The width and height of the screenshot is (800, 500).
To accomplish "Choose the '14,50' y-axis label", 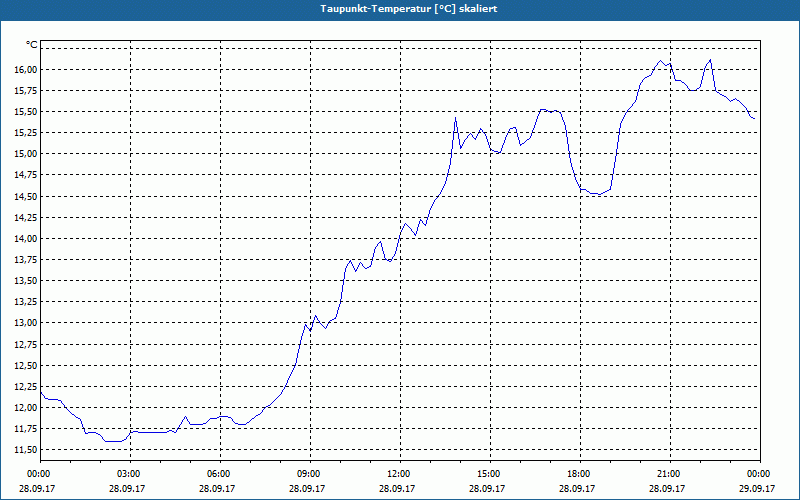I will [27, 196].
